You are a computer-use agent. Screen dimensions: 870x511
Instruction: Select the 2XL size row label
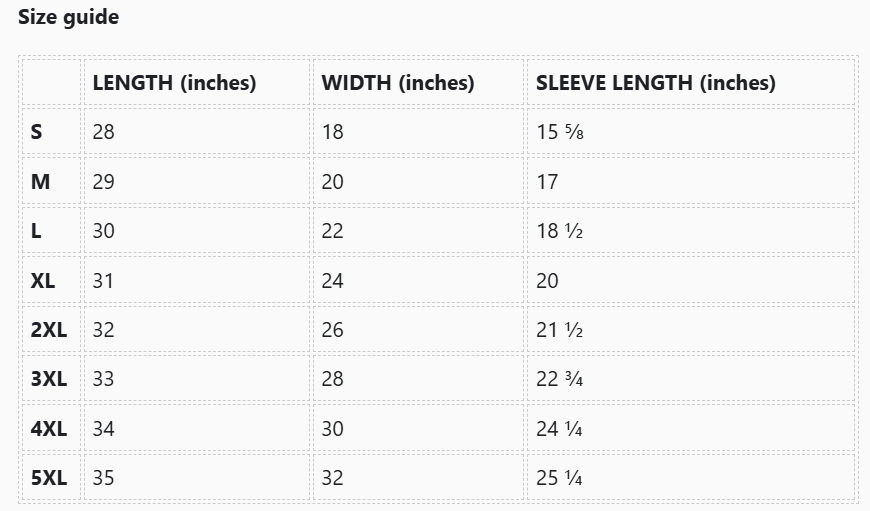[x=49, y=330]
